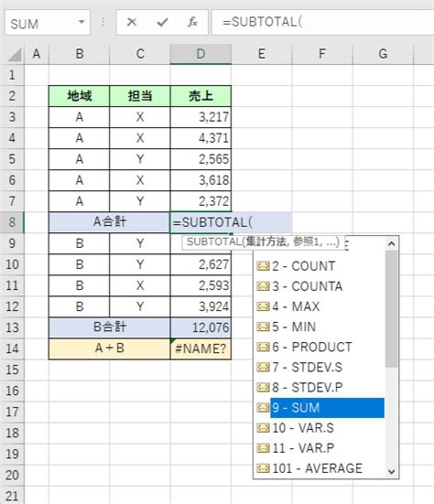Click the Select All corner triangle
Image resolution: width=434 pixels, height=504 pixels.
pos(15,54)
